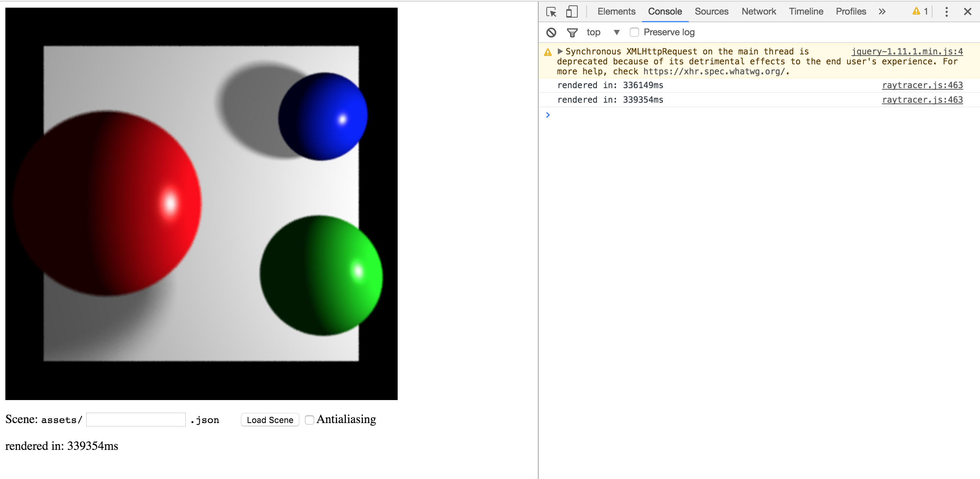Image resolution: width=980 pixels, height=479 pixels.
Task: Enable the Preserve log checkbox
Action: pyautogui.click(x=634, y=32)
